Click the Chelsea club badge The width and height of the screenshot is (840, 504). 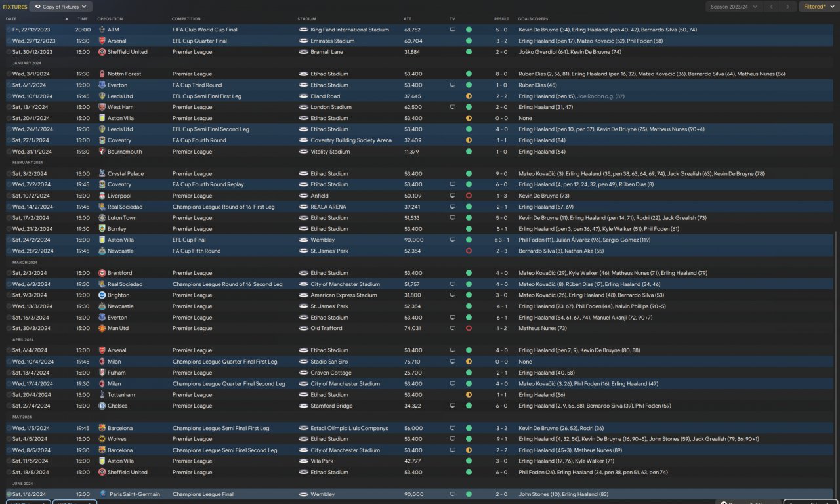pos(102,406)
